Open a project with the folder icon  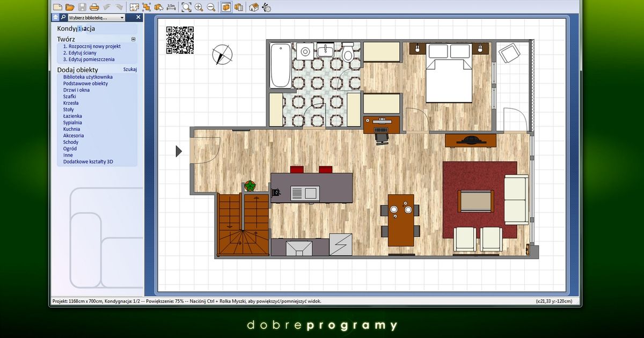(70, 7)
